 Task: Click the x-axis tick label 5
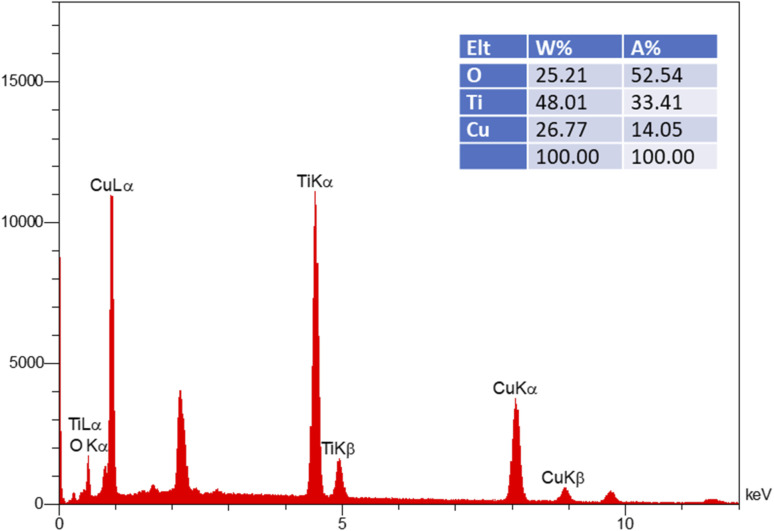tap(342, 523)
